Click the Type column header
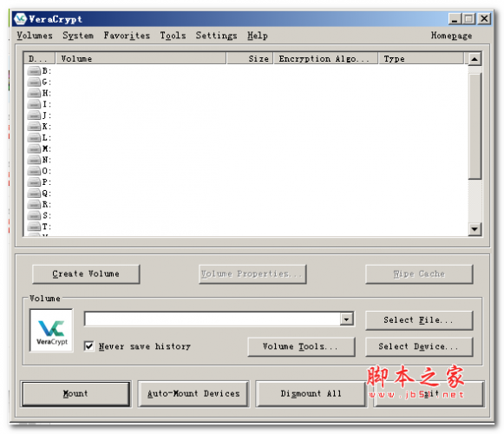The height and width of the screenshot is (434, 504). 421,58
